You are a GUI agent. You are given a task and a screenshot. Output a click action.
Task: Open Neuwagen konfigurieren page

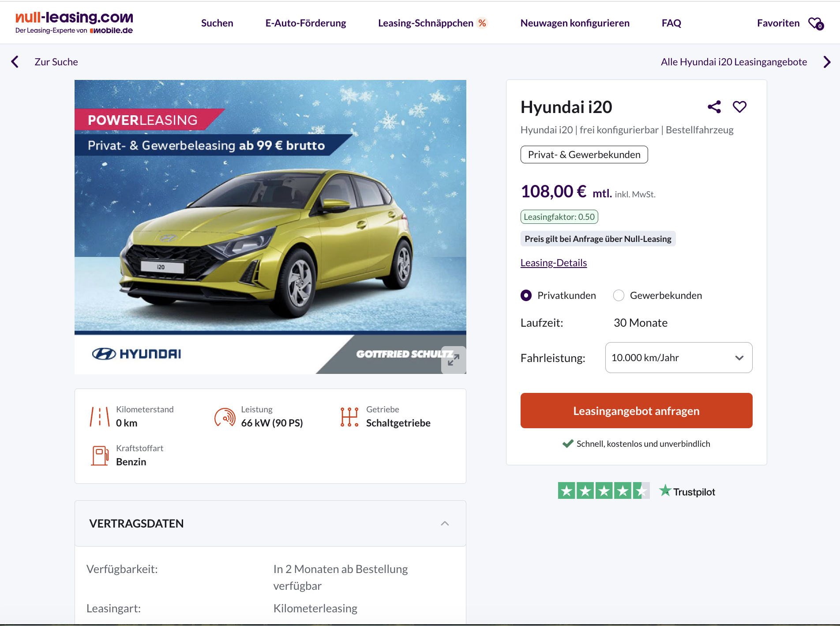[575, 23]
